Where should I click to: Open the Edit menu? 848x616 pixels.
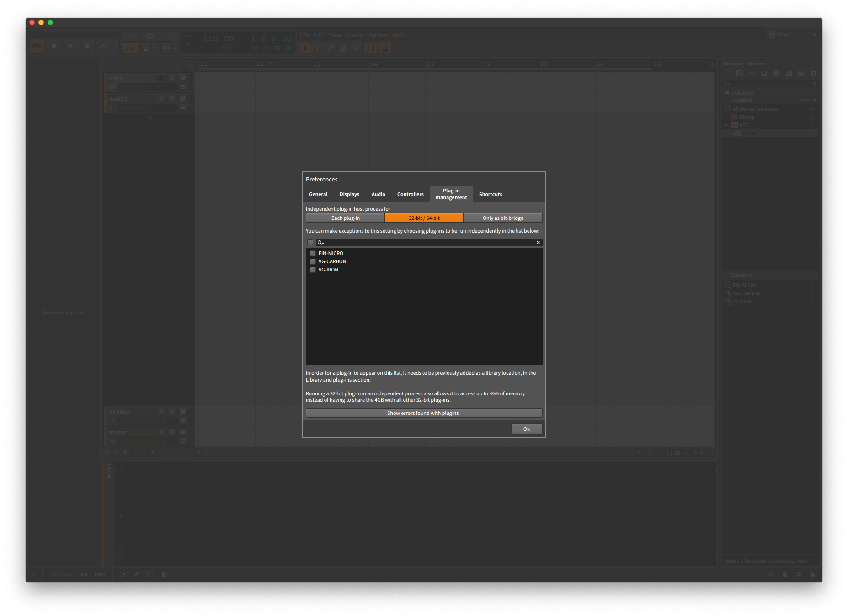pos(319,35)
